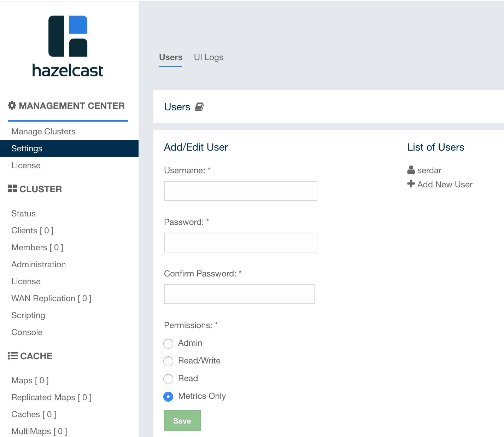Open the Users tab
The image size is (504, 437).
pyautogui.click(x=171, y=57)
